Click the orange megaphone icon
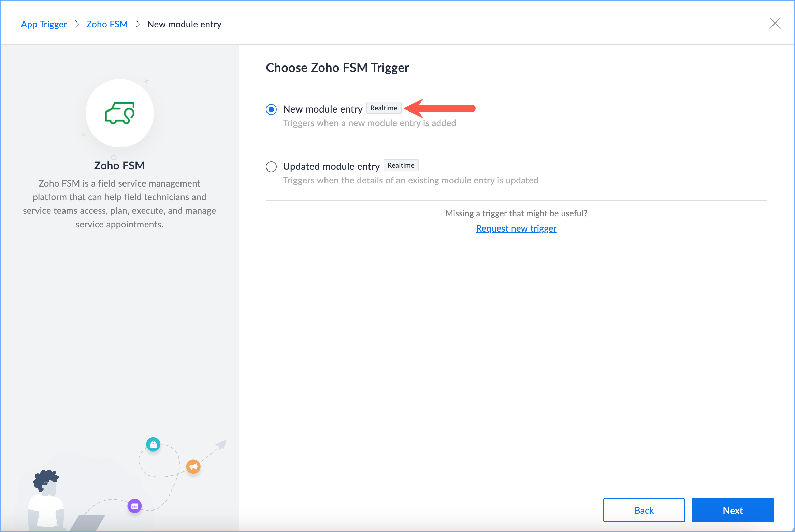Image resolution: width=795 pixels, height=532 pixels. click(x=193, y=467)
